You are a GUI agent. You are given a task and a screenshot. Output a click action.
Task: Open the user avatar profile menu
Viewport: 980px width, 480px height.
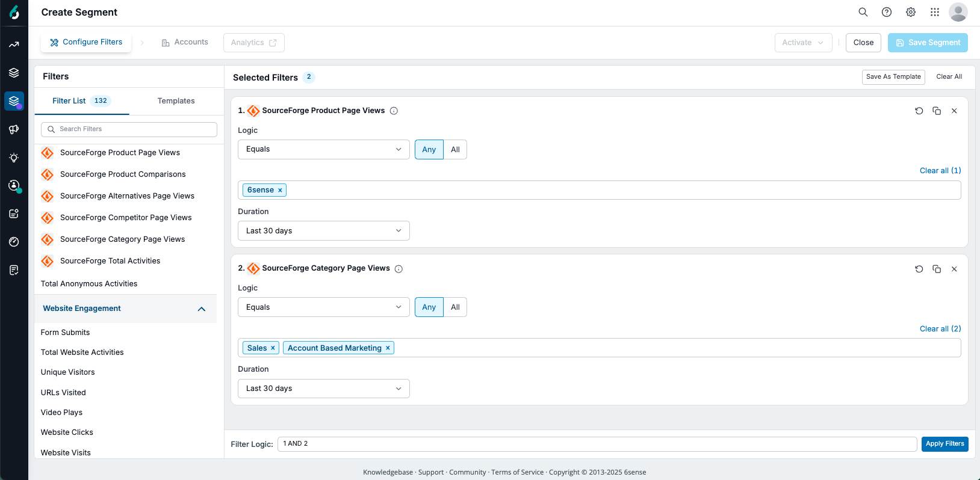pyautogui.click(x=958, y=12)
